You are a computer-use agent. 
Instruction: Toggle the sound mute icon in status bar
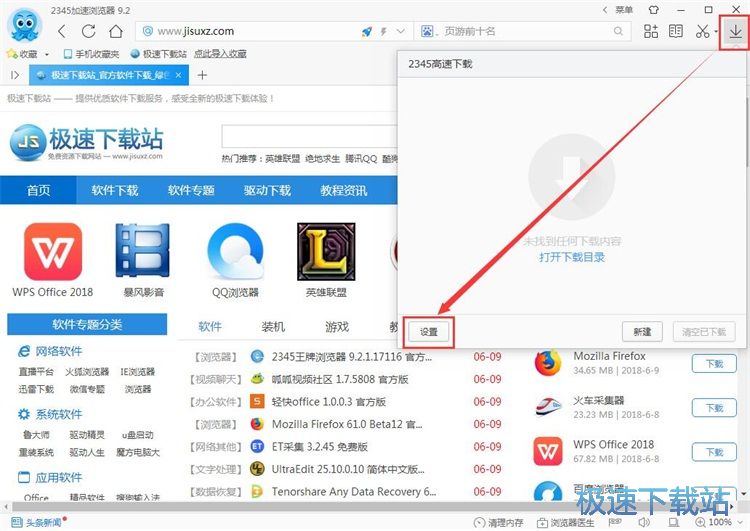[644, 522]
